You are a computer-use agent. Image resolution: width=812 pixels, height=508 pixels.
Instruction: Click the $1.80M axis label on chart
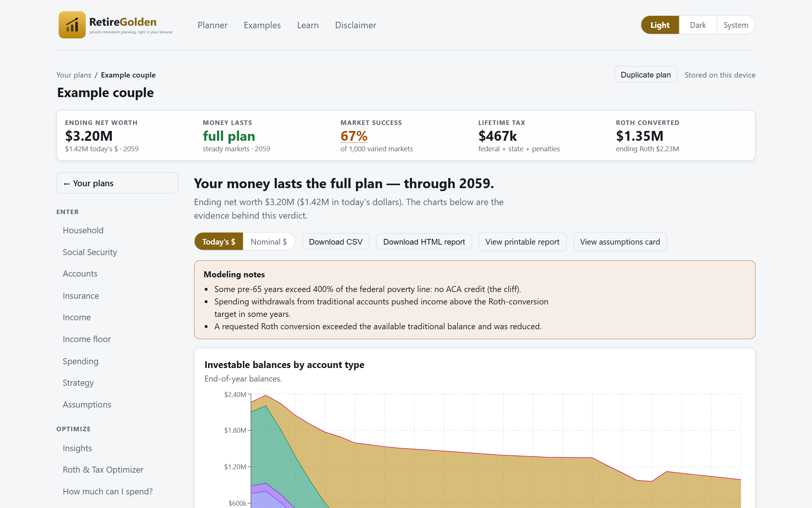click(235, 430)
